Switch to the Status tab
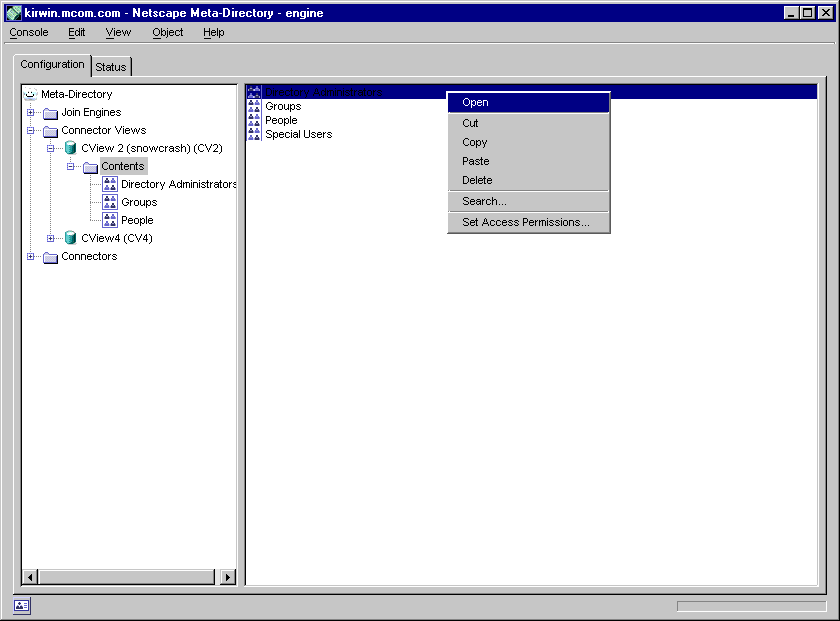Image resolution: width=840 pixels, height=621 pixels. point(111,67)
